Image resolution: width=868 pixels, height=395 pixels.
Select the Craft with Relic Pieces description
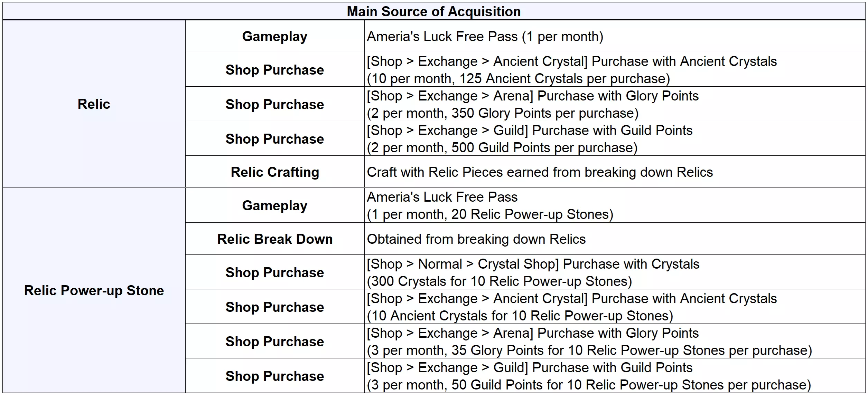pos(540,172)
